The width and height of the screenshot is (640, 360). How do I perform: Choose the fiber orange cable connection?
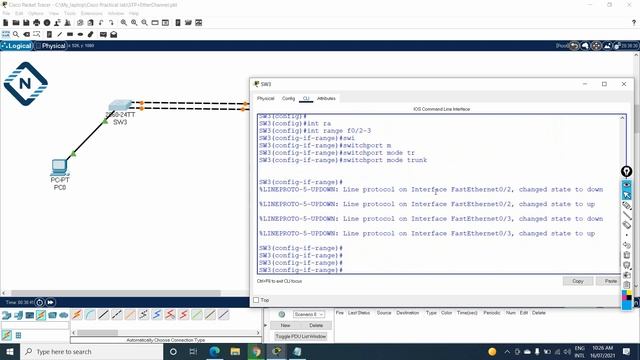[x=130, y=315]
